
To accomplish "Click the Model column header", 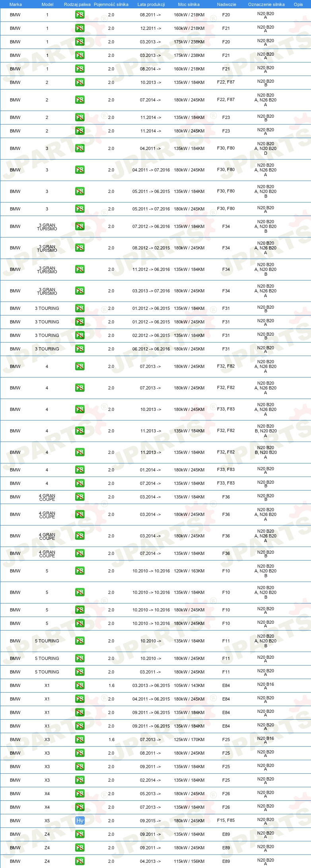I will click(x=47, y=4).
